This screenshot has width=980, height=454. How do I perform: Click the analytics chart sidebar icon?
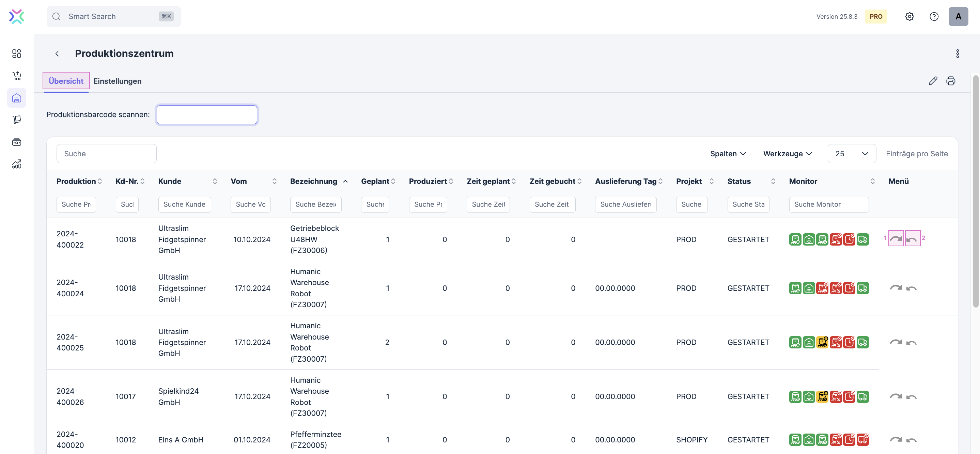16,164
